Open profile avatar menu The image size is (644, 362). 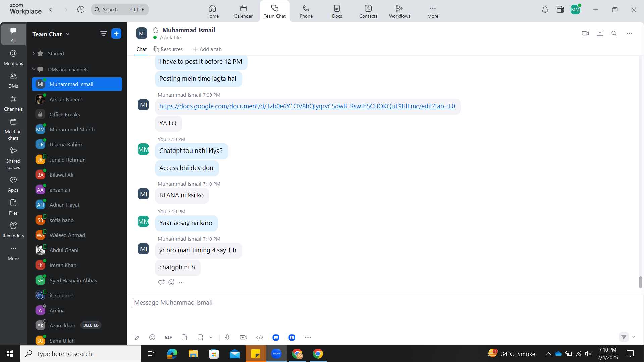[576, 10]
